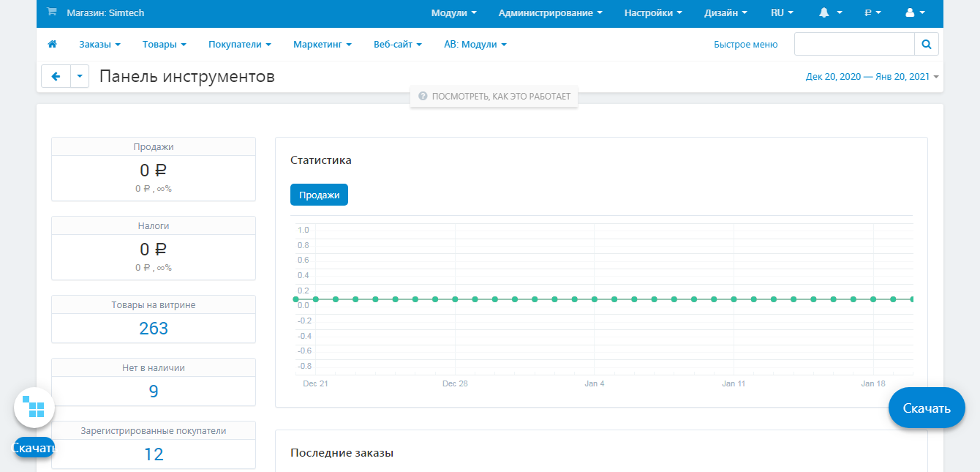980x472 pixels.
Task: Open the Веб-сайт menu
Action: coord(398,45)
